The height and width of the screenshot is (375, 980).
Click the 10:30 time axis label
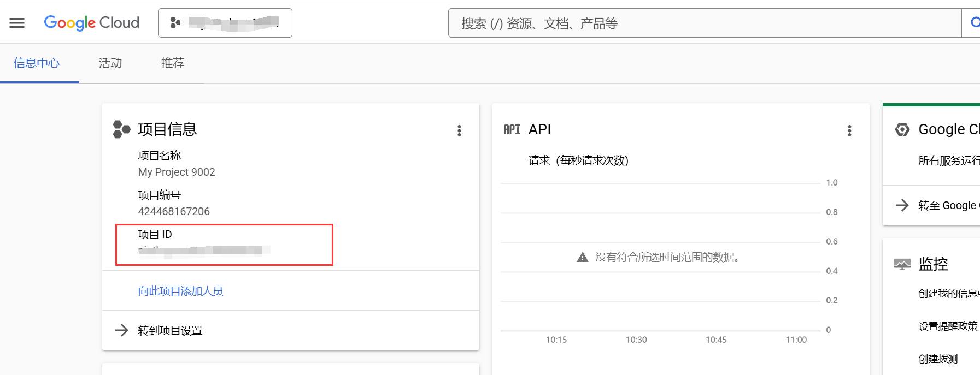click(636, 340)
